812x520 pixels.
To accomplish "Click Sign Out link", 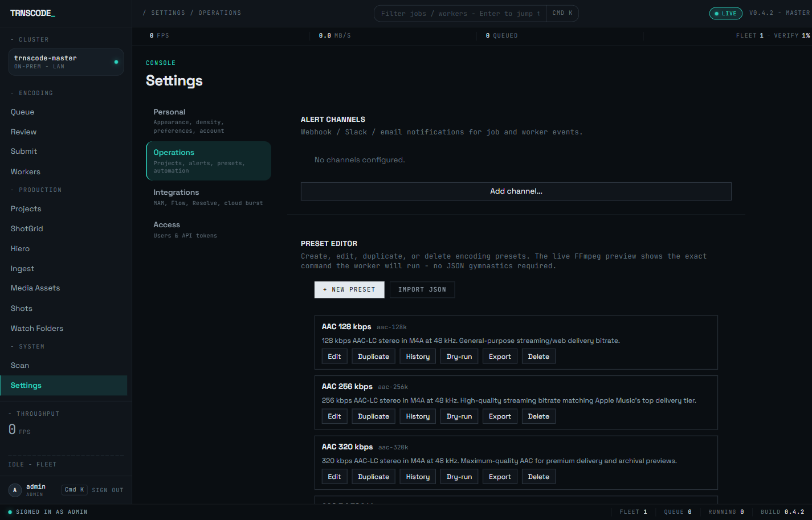I will point(108,490).
